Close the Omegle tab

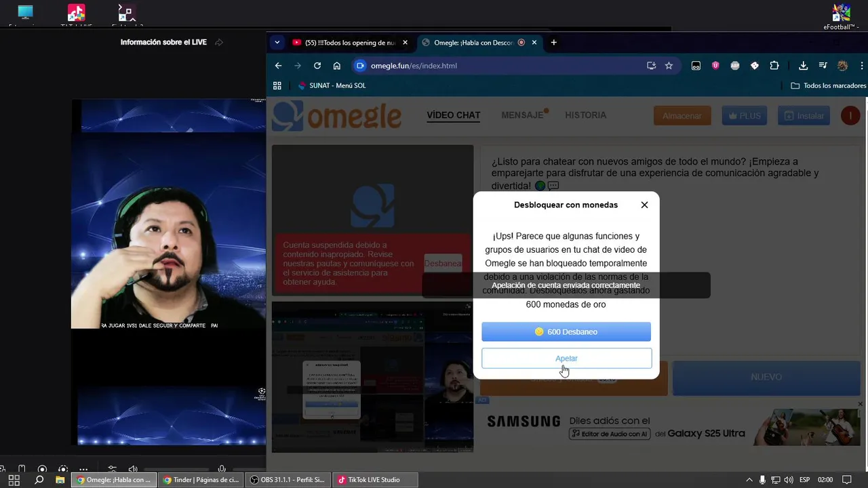pos(534,42)
